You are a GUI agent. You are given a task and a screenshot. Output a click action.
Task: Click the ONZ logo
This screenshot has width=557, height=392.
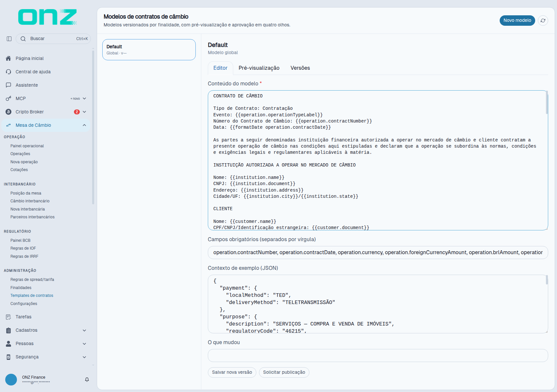[48, 17]
